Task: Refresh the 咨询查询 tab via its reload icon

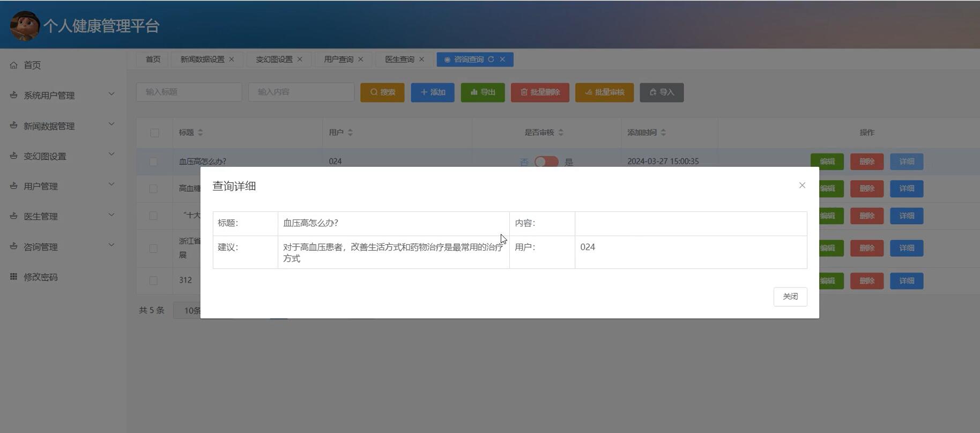Action: point(491,60)
